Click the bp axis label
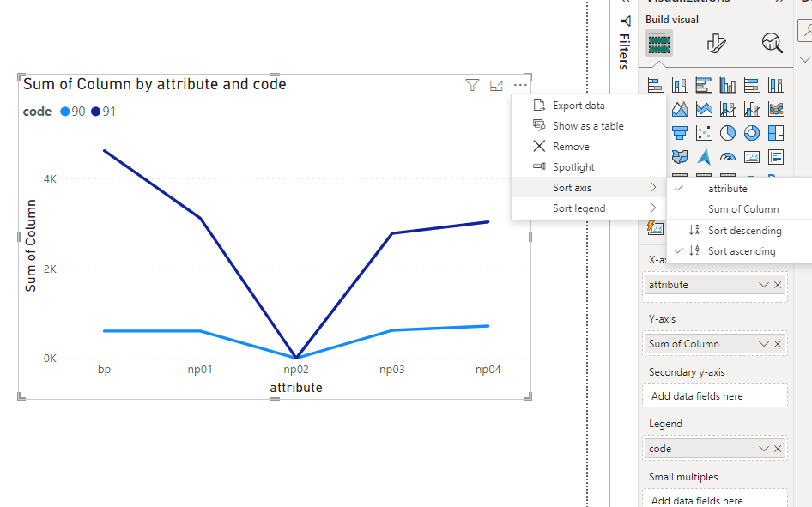Image resolution: width=812 pixels, height=507 pixels. point(104,370)
